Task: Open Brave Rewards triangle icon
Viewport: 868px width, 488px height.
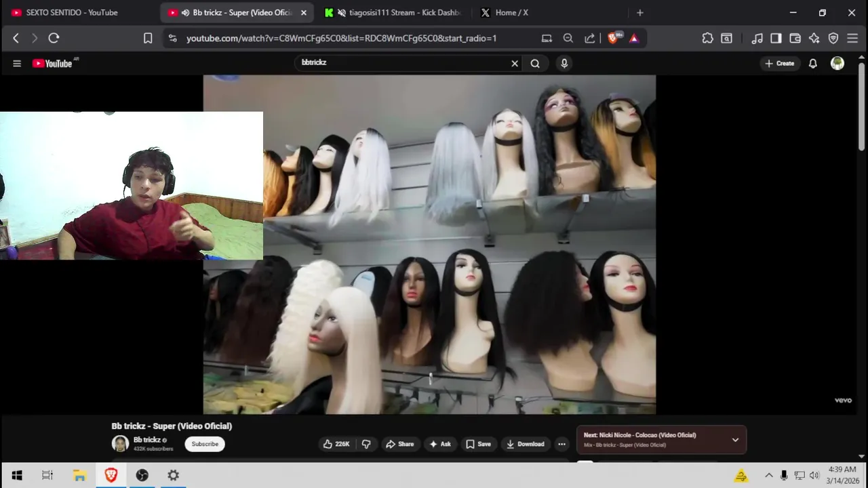Action: [634, 39]
